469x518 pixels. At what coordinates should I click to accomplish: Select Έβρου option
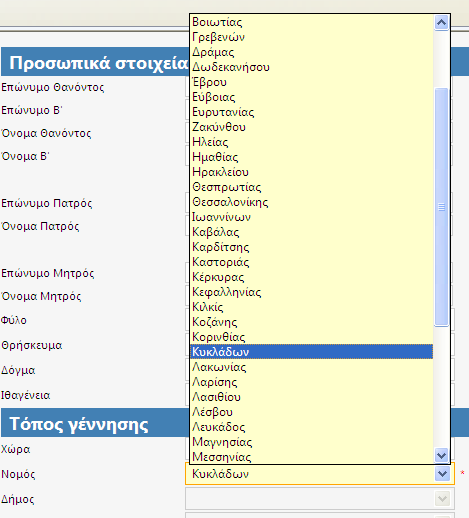pyautogui.click(x=312, y=82)
